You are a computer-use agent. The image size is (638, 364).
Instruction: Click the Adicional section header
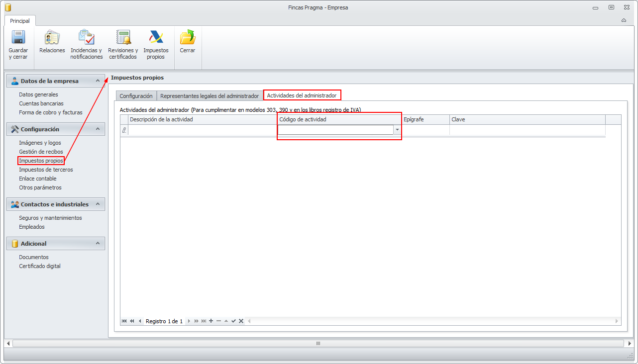(x=56, y=244)
